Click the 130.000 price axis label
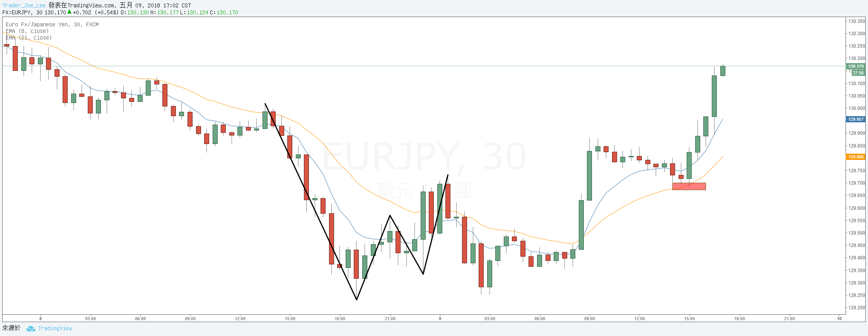This screenshot has height=336, width=868. (856, 108)
